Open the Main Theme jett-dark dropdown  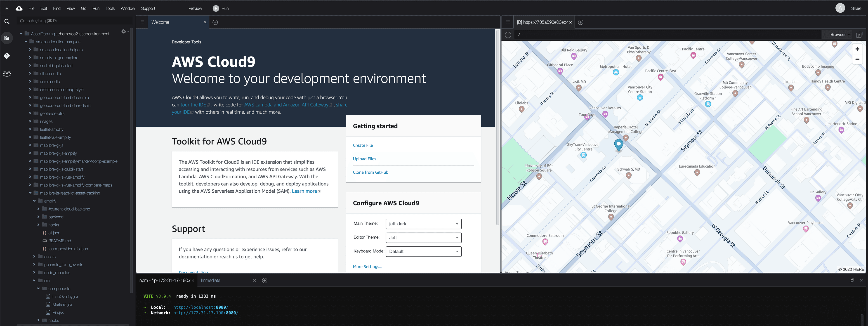click(x=424, y=224)
